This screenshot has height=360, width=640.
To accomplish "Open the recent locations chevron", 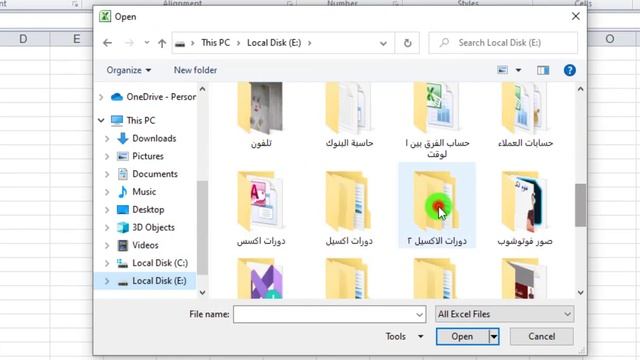I will (147, 43).
